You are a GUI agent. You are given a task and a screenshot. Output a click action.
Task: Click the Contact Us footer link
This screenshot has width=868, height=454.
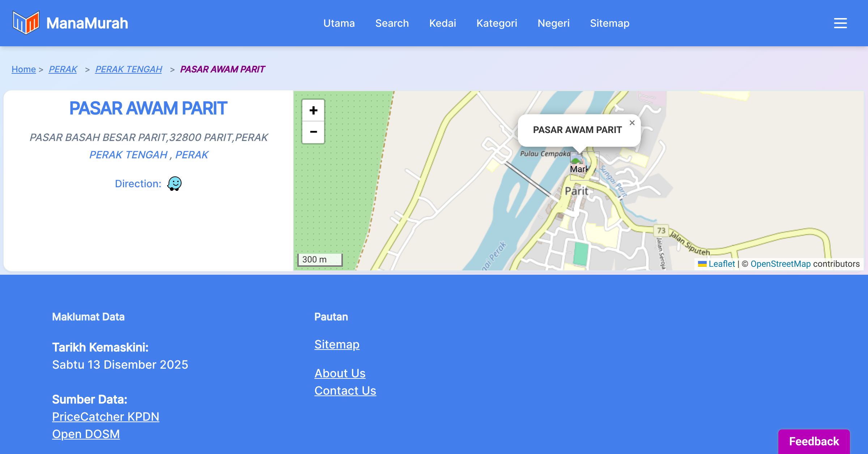[x=345, y=390]
